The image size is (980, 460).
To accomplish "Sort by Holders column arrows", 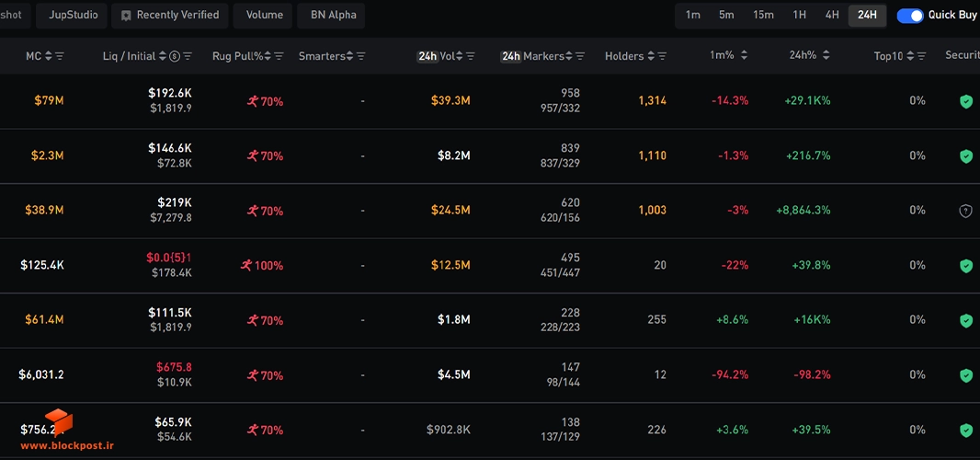I will coord(651,56).
